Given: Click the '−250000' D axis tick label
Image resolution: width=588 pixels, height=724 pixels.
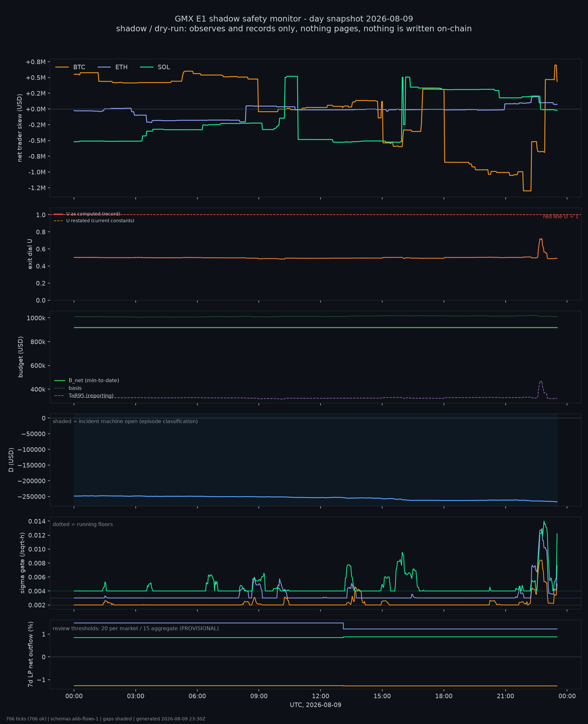Looking at the screenshot, I should (32, 497).
